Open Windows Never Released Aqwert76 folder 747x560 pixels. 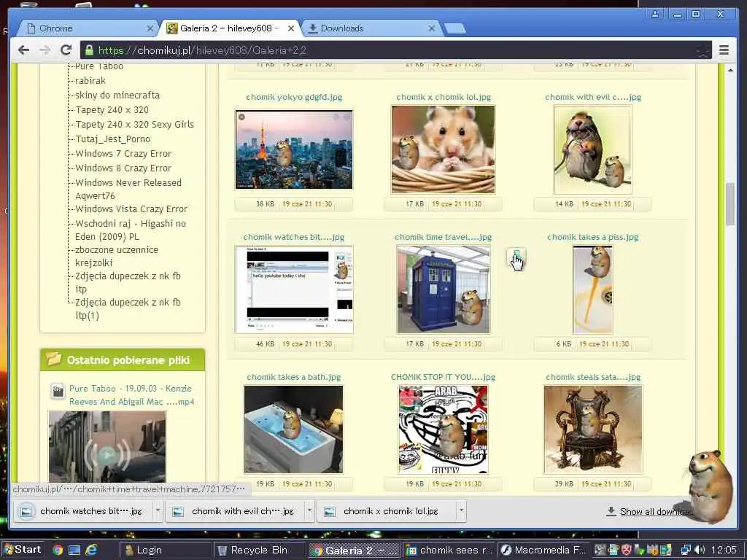tap(128, 189)
